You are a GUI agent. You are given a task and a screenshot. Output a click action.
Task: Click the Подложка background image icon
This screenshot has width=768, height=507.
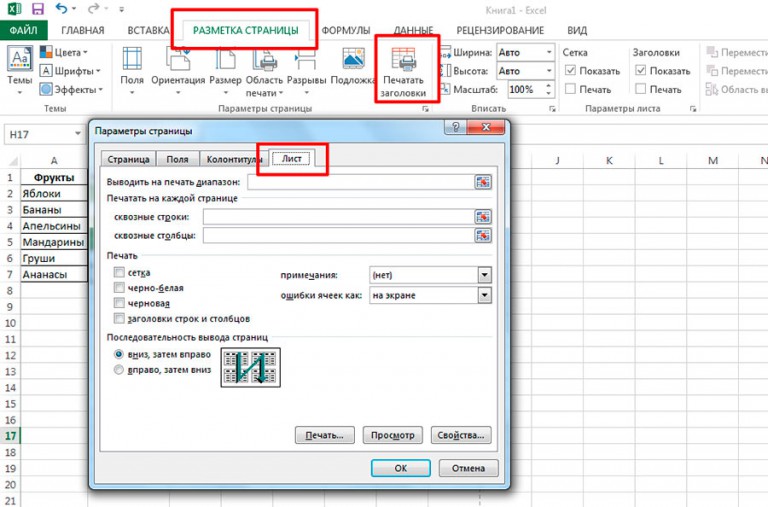point(353,59)
